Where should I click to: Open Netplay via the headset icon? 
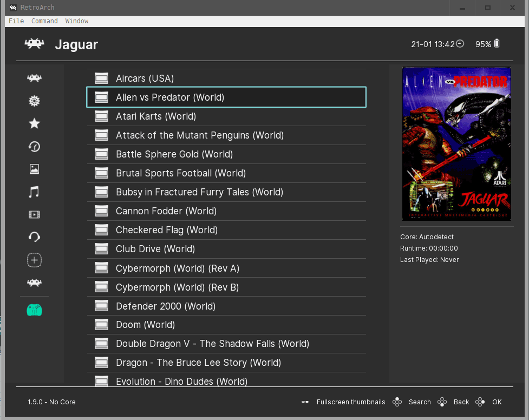[34, 237]
